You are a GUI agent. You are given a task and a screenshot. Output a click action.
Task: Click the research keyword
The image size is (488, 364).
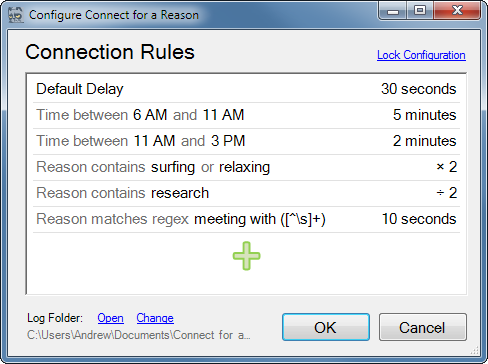(x=180, y=193)
